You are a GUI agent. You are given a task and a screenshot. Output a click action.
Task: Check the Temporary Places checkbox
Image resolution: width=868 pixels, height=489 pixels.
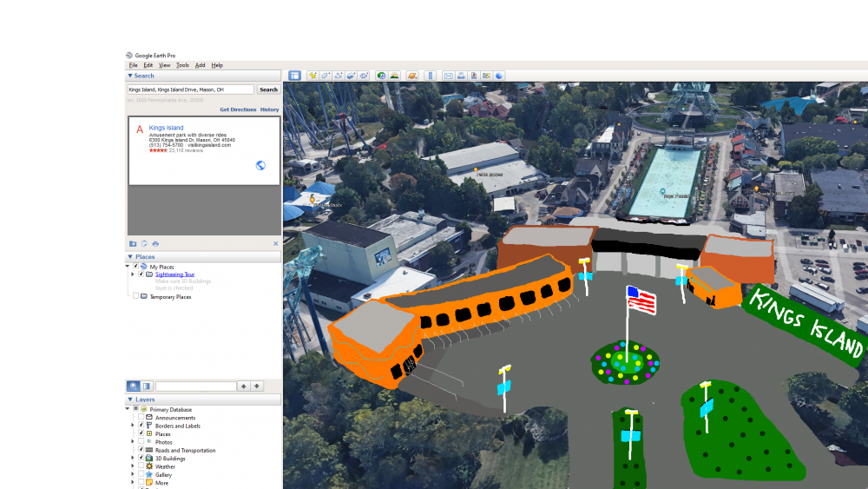point(135,296)
